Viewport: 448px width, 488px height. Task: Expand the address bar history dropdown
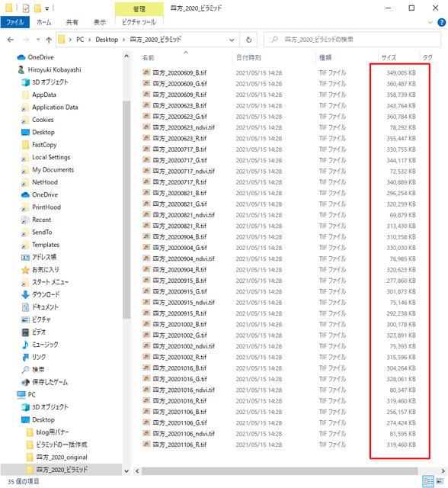[232, 40]
